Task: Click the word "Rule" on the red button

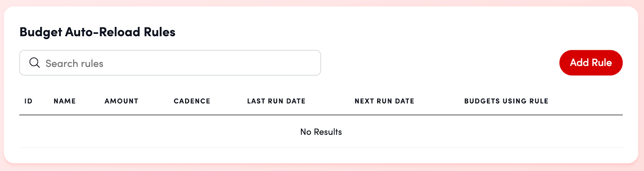Action: 601,63
